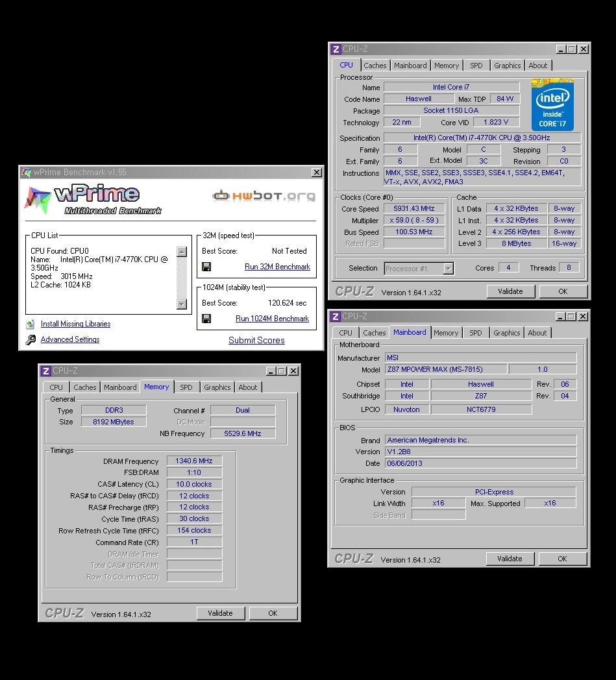Click the CAS# Latency value 10.0 clocks

[x=194, y=485]
